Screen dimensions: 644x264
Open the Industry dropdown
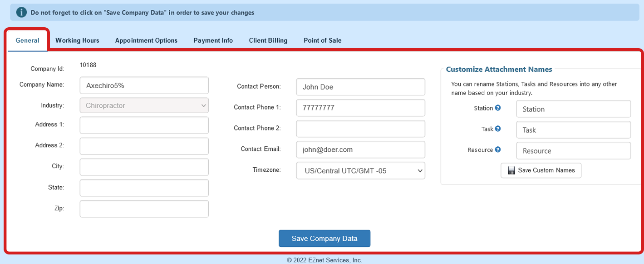click(144, 105)
